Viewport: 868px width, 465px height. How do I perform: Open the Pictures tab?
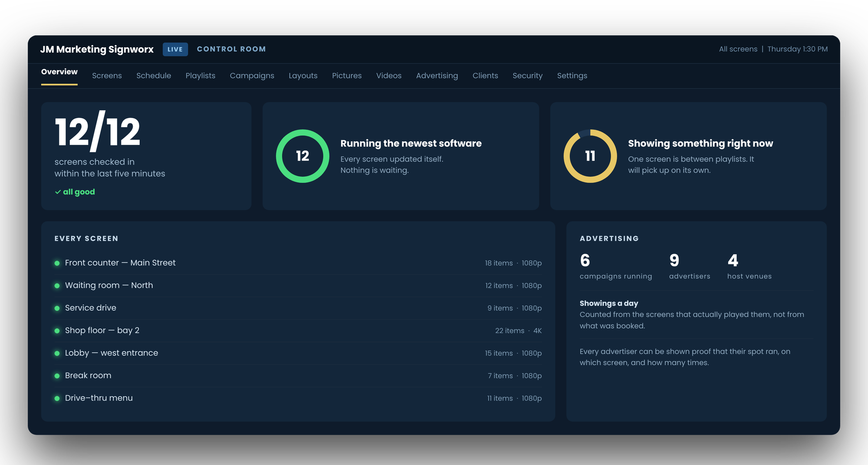click(x=347, y=76)
